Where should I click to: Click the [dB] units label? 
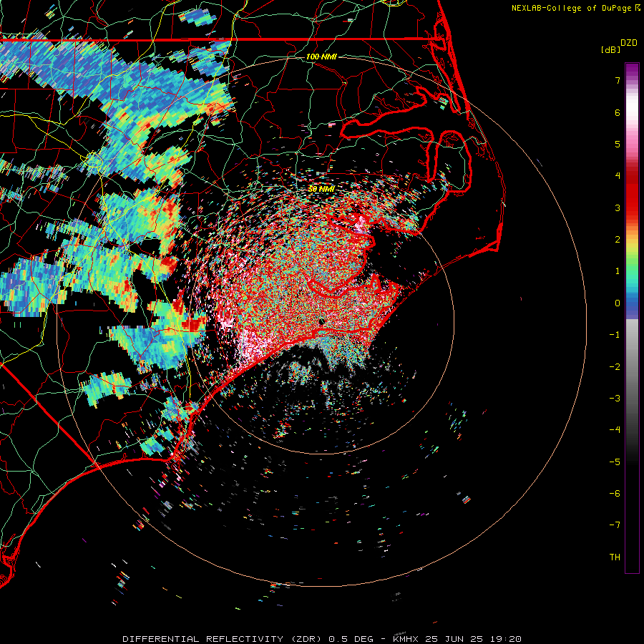pos(611,49)
